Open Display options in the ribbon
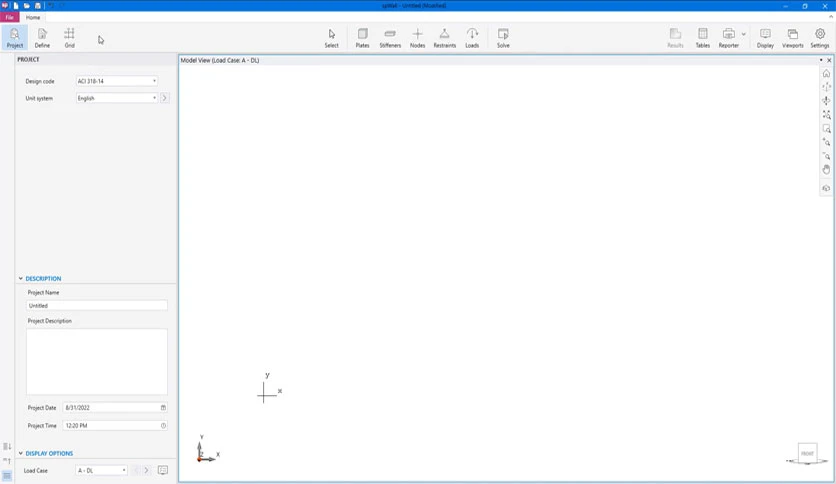Image resolution: width=836 pixels, height=484 pixels. 765,38
